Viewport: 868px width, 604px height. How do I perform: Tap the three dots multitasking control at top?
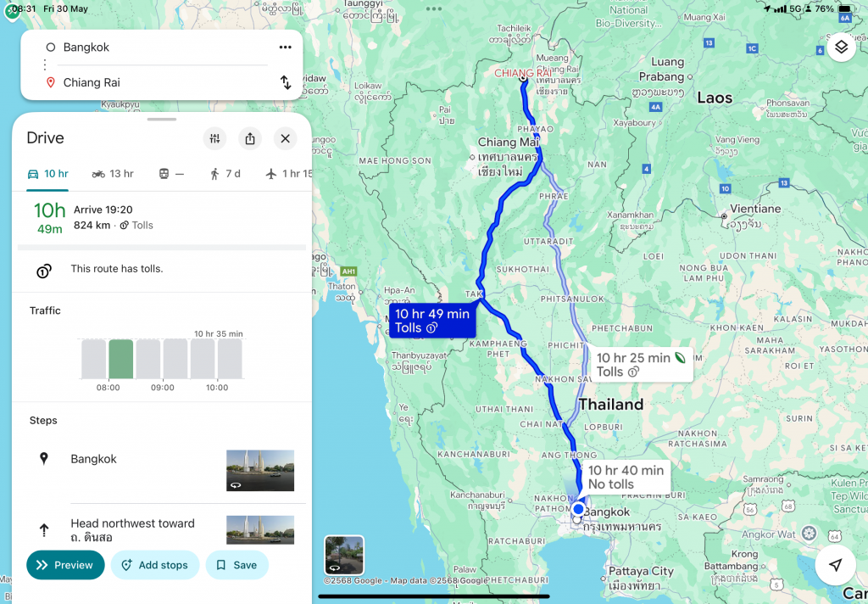coord(434,8)
